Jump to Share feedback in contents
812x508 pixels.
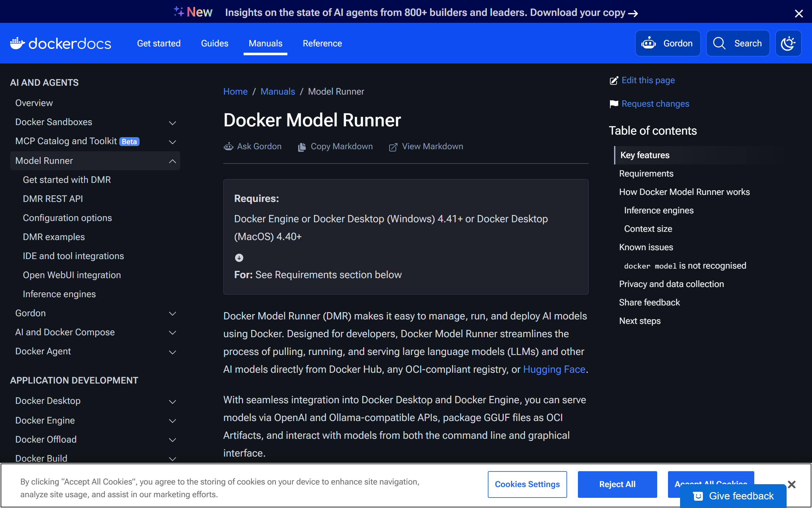tap(649, 302)
